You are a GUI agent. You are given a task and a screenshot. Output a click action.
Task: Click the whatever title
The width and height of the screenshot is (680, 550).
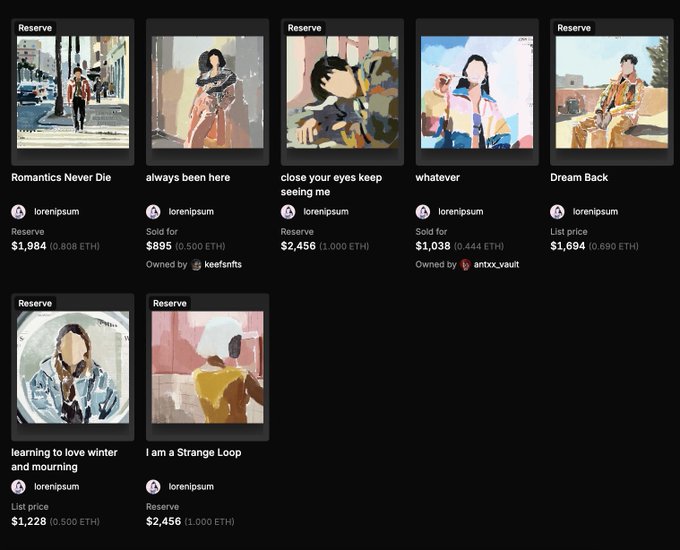(x=438, y=177)
